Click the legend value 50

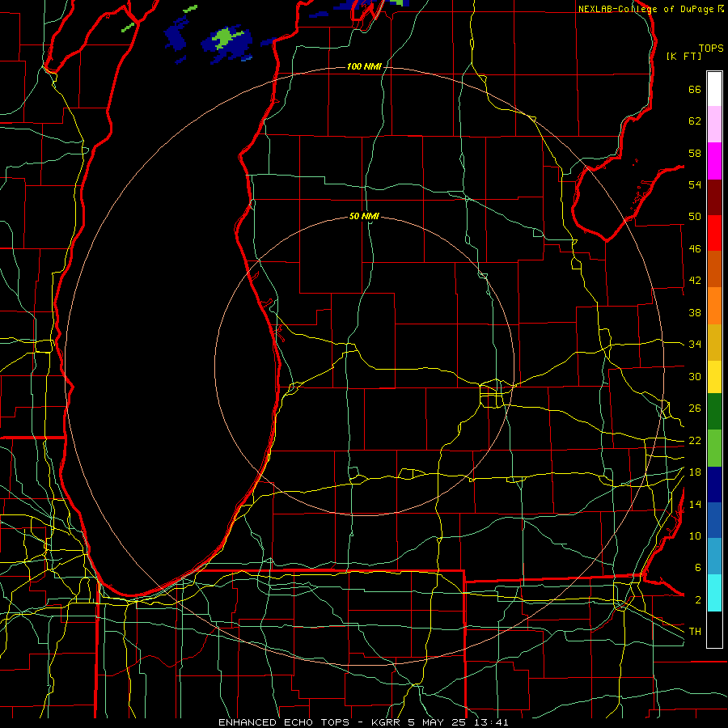(x=695, y=217)
